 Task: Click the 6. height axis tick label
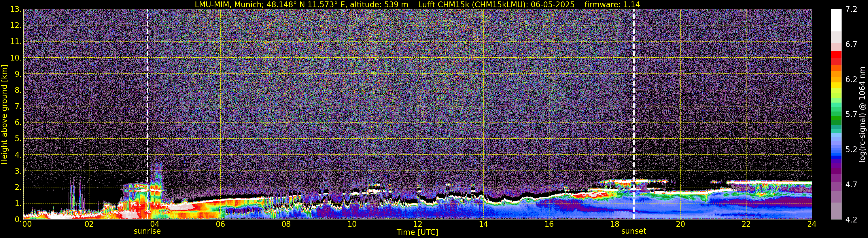pos(18,122)
